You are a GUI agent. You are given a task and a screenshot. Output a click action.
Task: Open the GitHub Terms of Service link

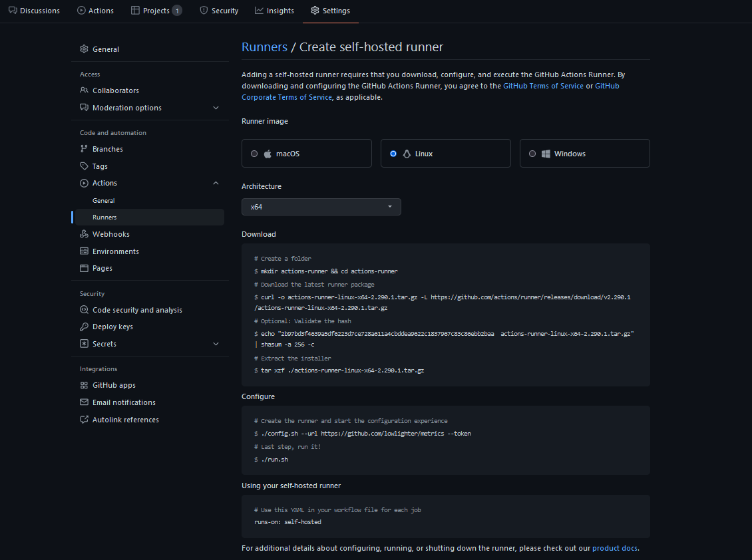543,85
